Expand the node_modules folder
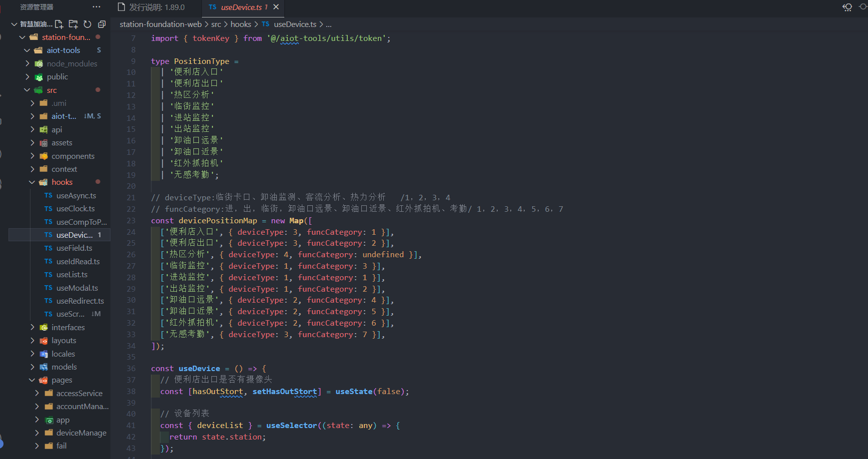 (x=27, y=63)
